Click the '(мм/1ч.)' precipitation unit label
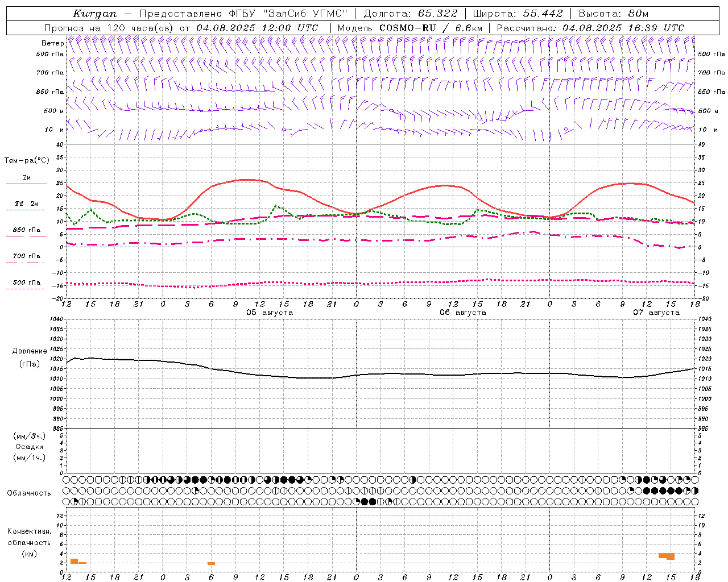The width and height of the screenshot is (728, 582). click(x=30, y=458)
